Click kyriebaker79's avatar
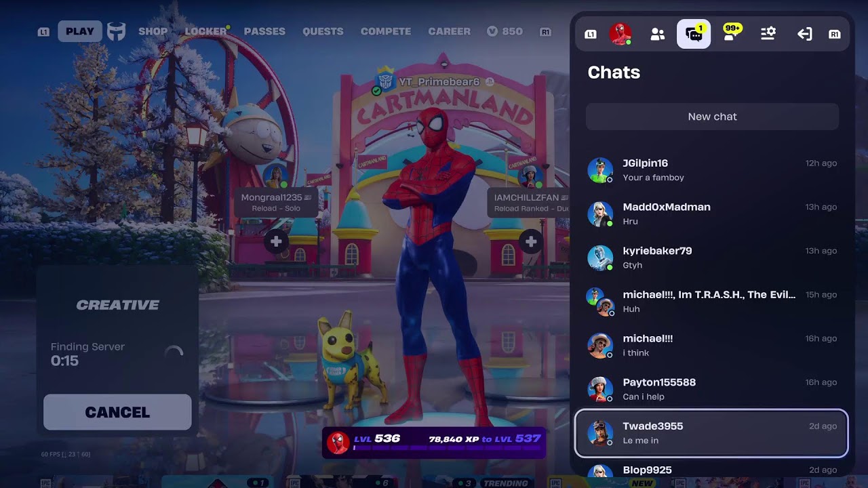This screenshot has width=868, height=488. pos(600,258)
